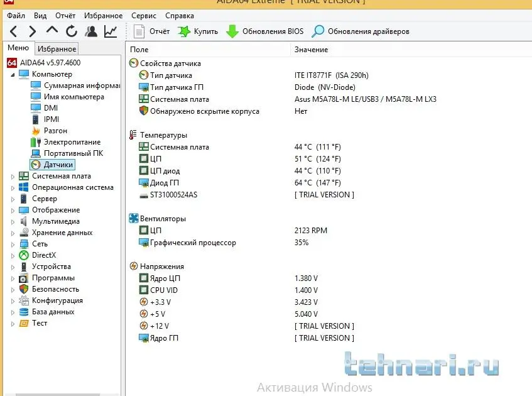532x396 pixels.
Task: Select Суммарная информация in the tree
Action: [75, 85]
